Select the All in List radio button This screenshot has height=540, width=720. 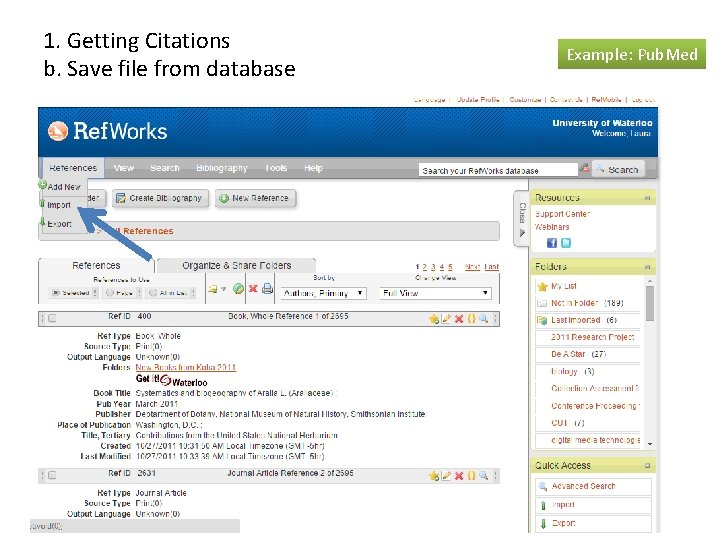point(153,292)
